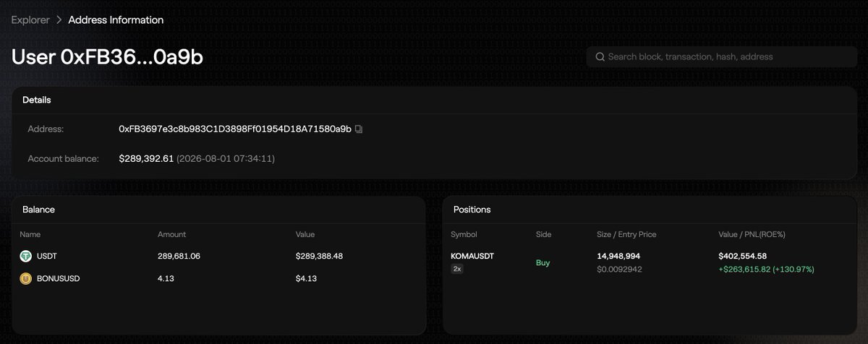Viewport: 868px width, 344px height.
Task: Click Address Information breadcrumb
Action: click(116, 20)
